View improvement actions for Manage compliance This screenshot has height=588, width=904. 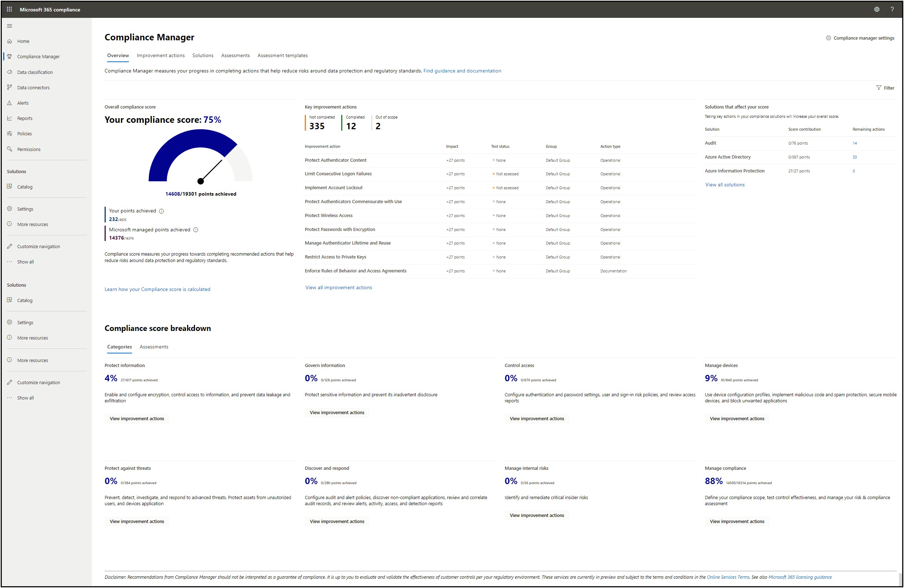pos(737,522)
